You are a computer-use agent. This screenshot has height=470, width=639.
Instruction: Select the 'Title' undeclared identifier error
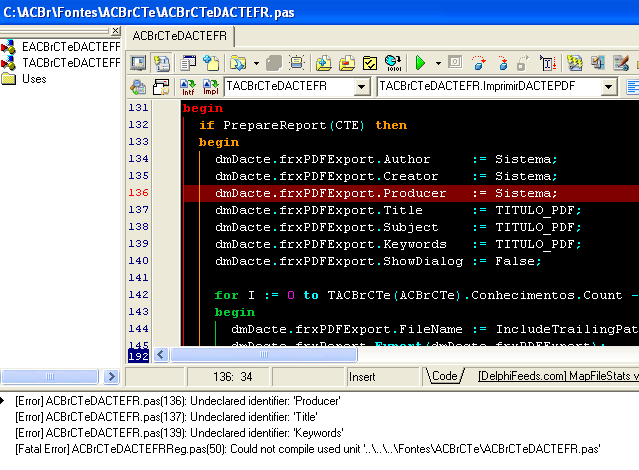click(166, 417)
